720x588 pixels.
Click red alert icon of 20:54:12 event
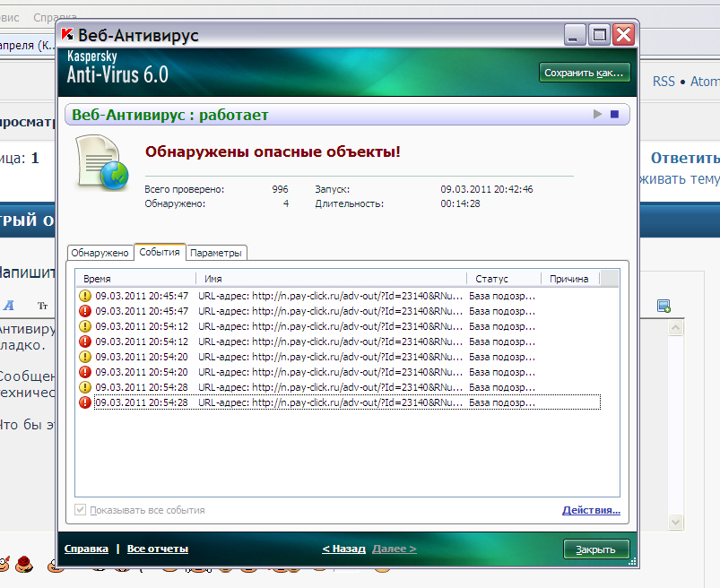tap(85, 342)
